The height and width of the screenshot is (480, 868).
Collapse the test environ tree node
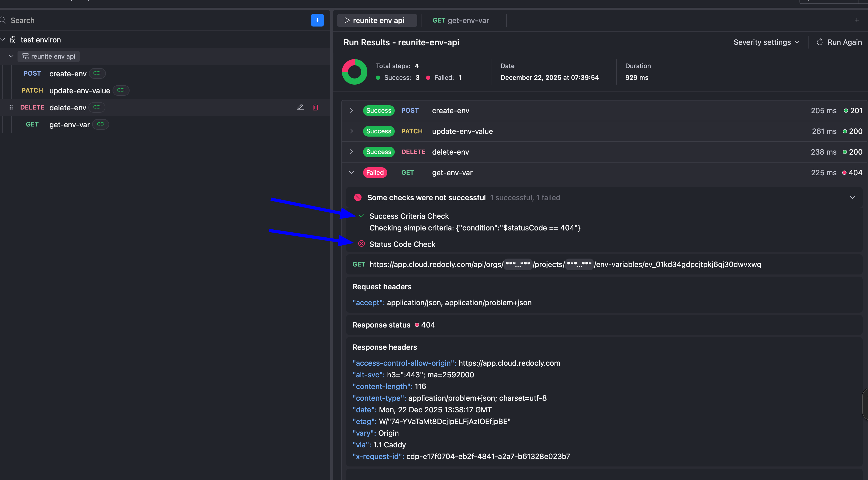(3, 40)
